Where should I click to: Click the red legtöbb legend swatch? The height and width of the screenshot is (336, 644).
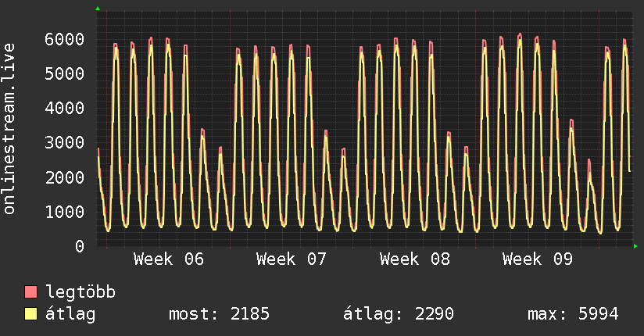tap(31, 293)
